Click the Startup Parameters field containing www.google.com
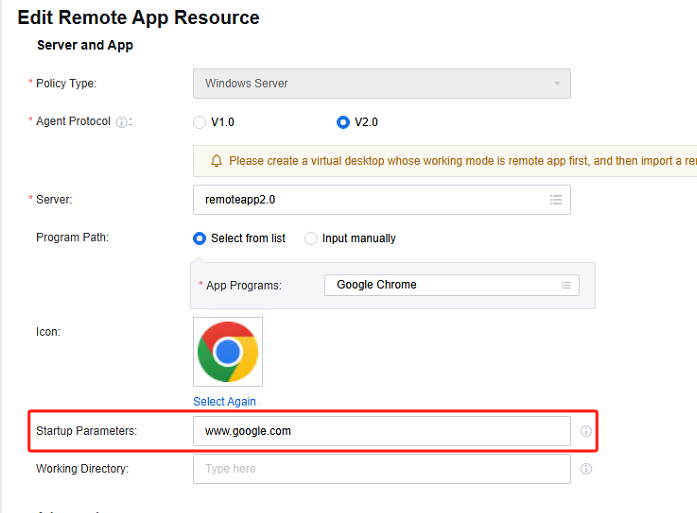The height and width of the screenshot is (513, 697). coord(380,431)
